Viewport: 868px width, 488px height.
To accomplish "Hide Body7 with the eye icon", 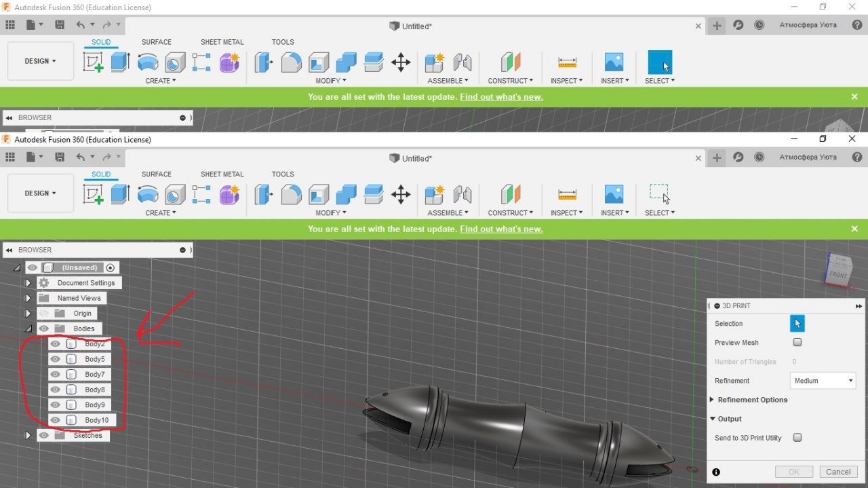I will point(56,375).
